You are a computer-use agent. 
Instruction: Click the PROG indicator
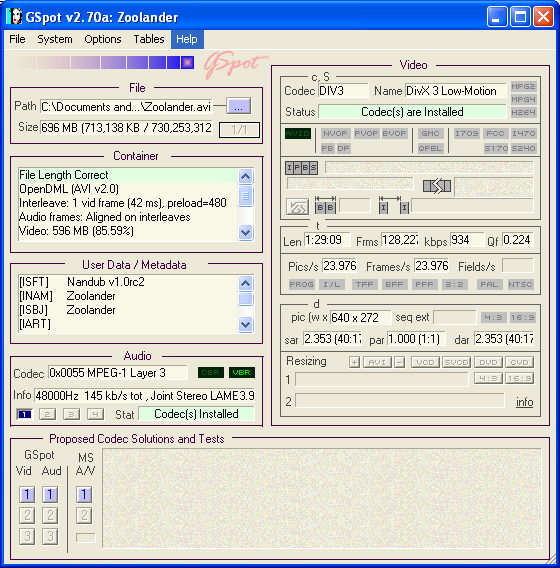pyautogui.click(x=301, y=284)
